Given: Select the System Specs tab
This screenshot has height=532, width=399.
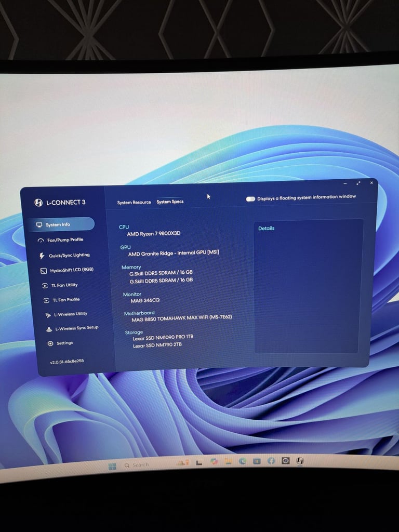Looking at the screenshot, I should (x=170, y=202).
